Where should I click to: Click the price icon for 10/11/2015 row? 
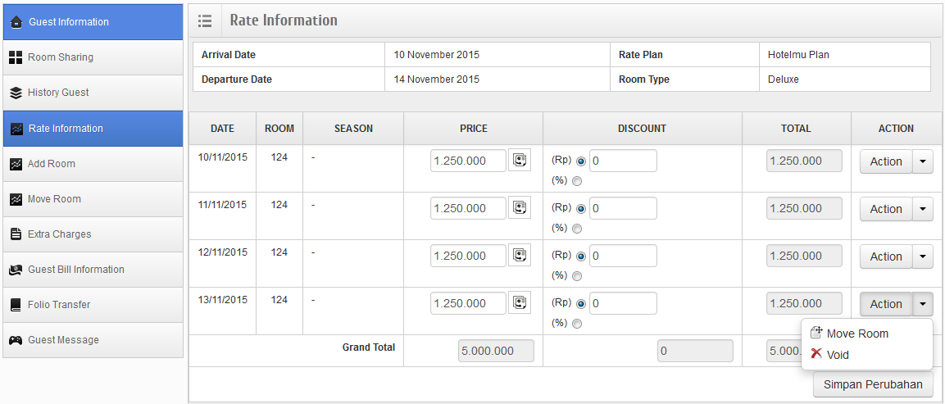519,160
